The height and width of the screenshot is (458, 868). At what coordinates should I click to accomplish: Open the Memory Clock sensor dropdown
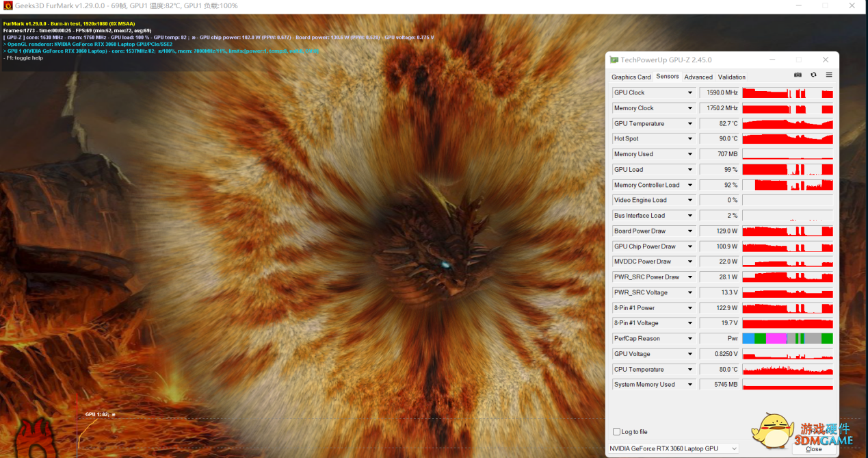click(x=690, y=108)
